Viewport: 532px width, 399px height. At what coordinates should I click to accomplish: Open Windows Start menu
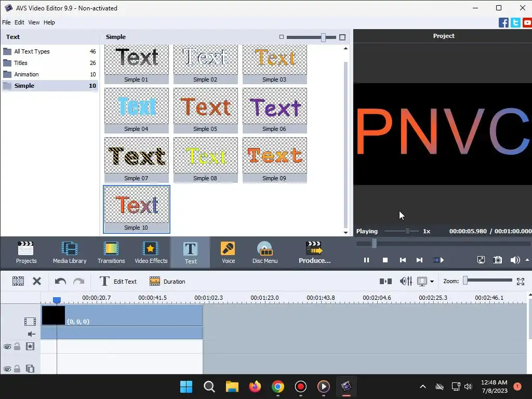[x=186, y=387]
